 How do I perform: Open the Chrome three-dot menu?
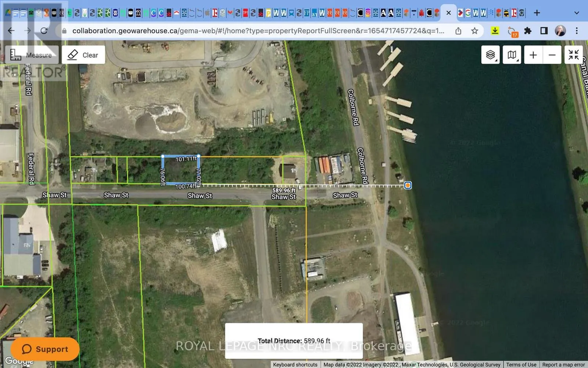(x=577, y=31)
